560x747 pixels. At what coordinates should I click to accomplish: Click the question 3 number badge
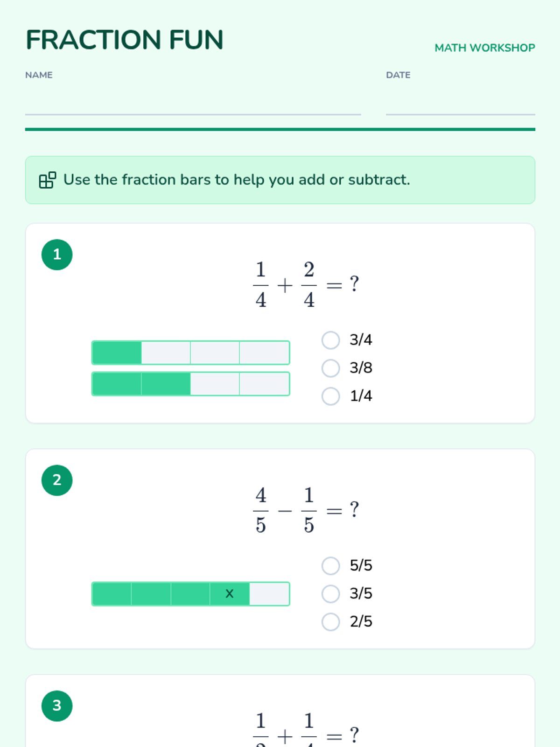click(57, 705)
